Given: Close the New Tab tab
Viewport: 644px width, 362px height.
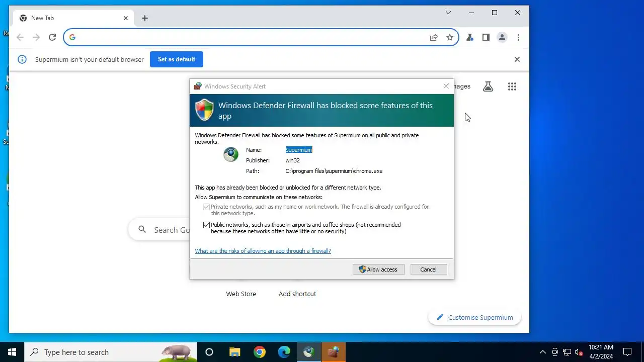Looking at the screenshot, I should (x=126, y=18).
